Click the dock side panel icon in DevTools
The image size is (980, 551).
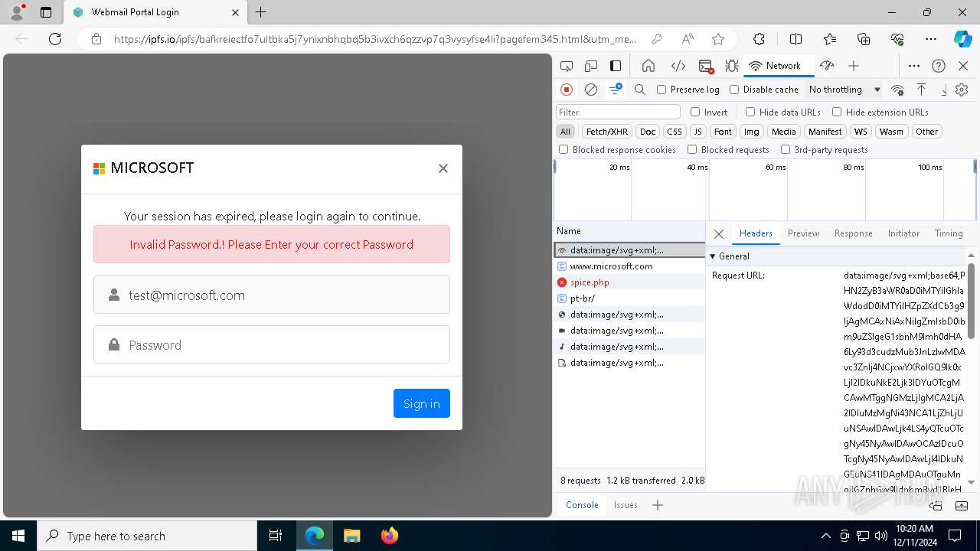[x=616, y=66]
